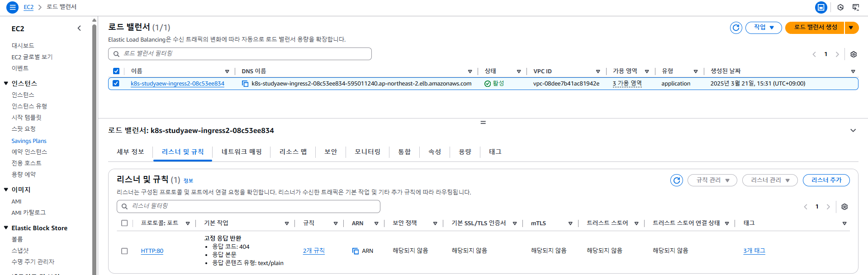
Task: Click the listener filter search icon
Action: pyautogui.click(x=124, y=206)
